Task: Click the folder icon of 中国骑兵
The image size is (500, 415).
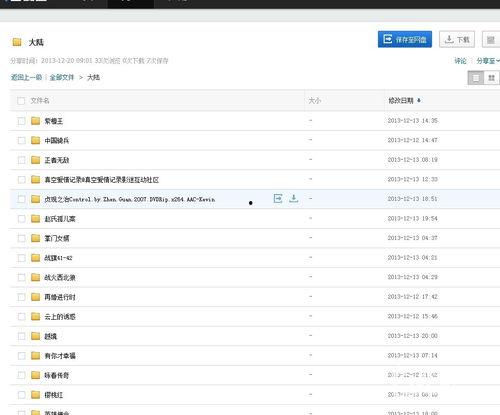Action: (36, 140)
